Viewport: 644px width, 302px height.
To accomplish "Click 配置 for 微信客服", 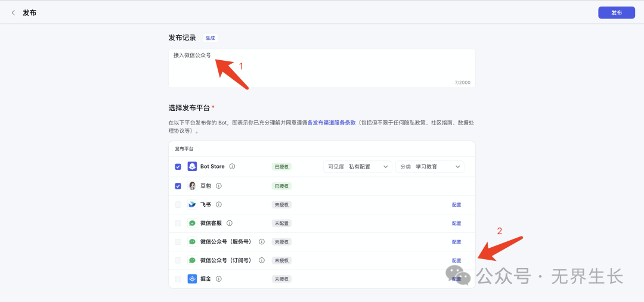I will [457, 223].
